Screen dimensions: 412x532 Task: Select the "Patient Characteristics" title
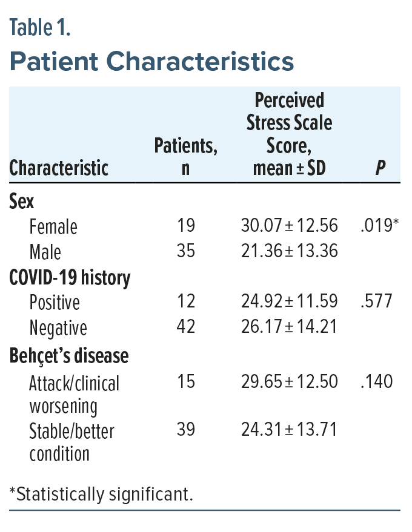pos(152,62)
